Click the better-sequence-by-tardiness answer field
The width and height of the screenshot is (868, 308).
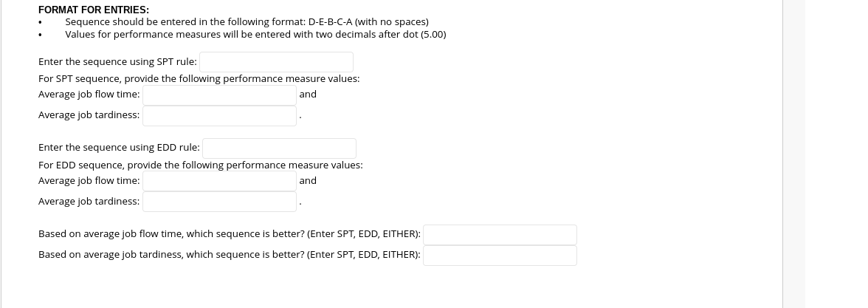[500, 256]
